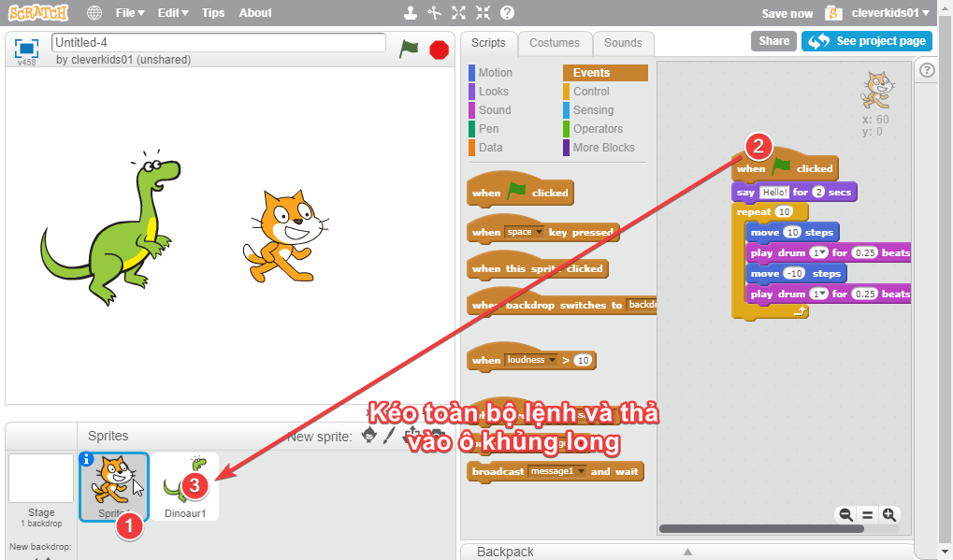The height and width of the screenshot is (560, 953).
Task: Click the broadcast message1 and wait block
Action: tap(555, 471)
